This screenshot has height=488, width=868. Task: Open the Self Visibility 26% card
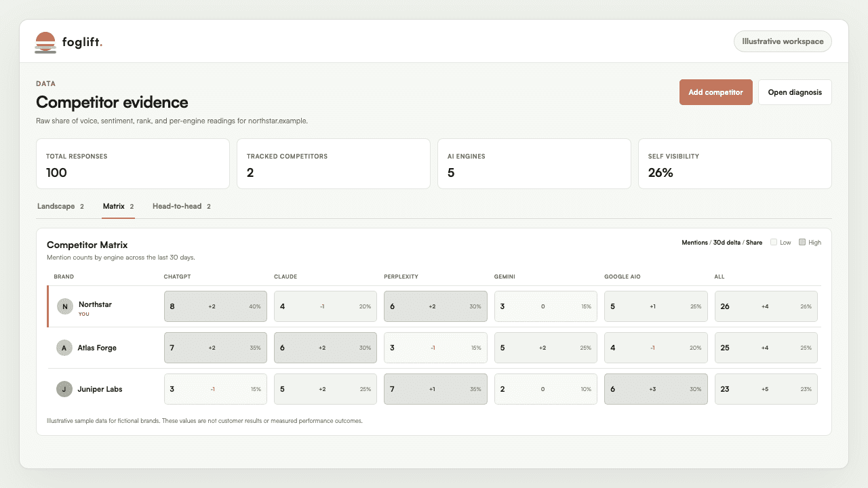click(735, 163)
